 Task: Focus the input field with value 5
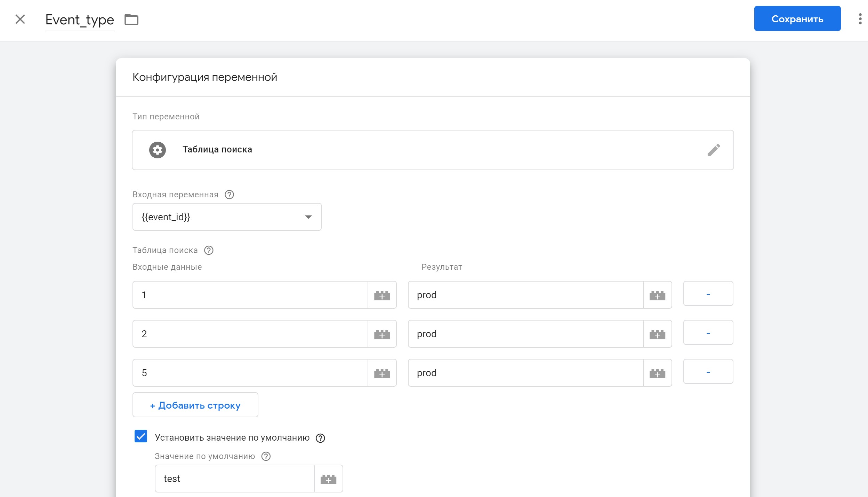(250, 373)
